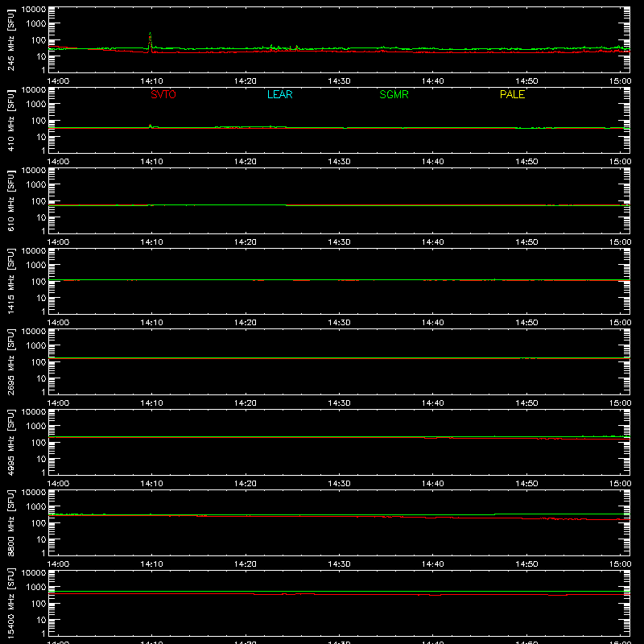Click 15:00 tick label under 245 MHz panel
644x644 pixels.
point(620,81)
